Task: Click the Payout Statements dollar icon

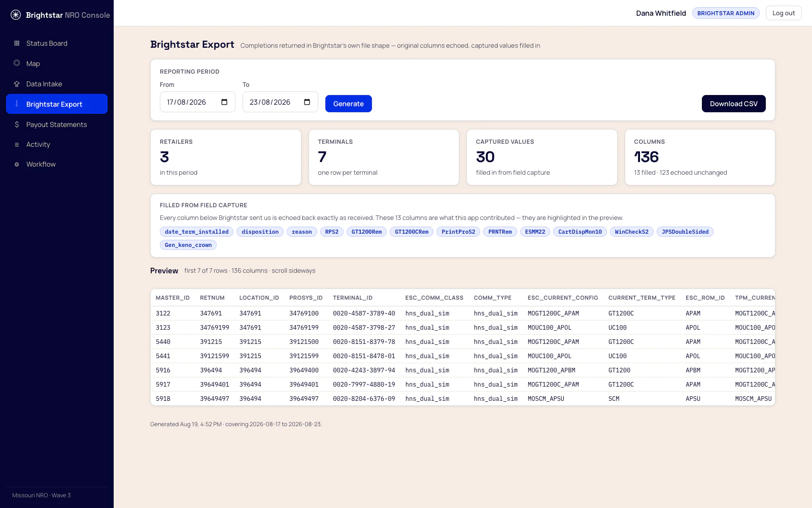Action: point(17,124)
